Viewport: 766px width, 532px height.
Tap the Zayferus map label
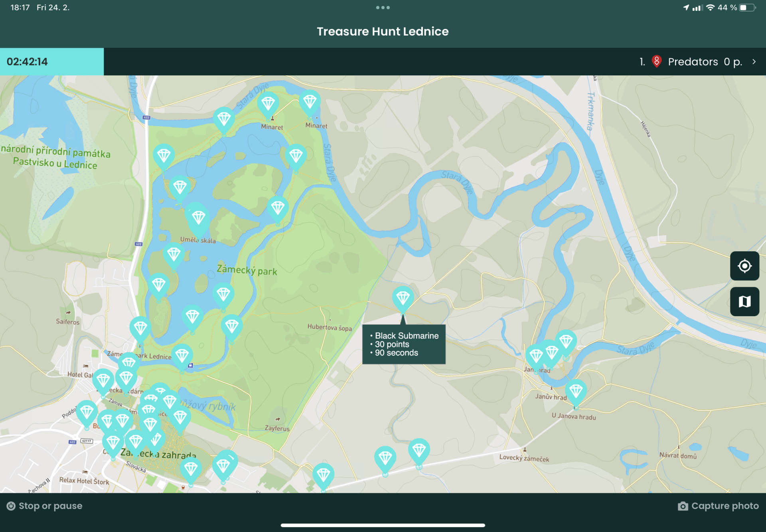(277, 428)
